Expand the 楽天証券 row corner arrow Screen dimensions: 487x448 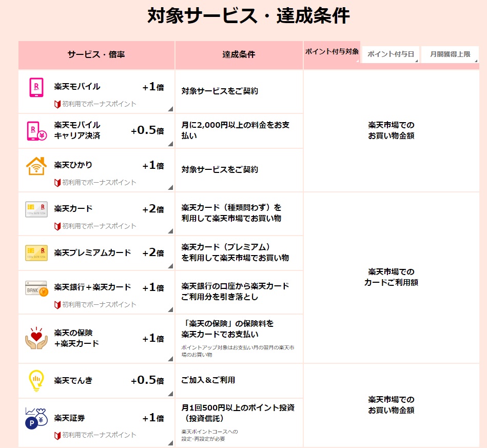pos(170,443)
